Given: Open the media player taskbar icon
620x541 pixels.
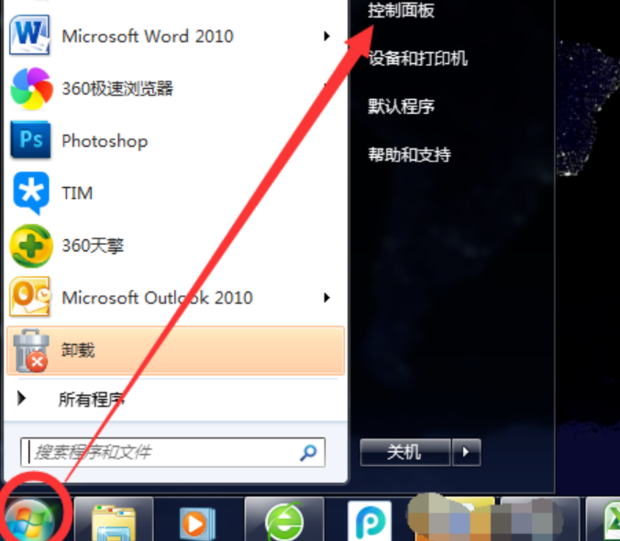Looking at the screenshot, I should pos(197,524).
